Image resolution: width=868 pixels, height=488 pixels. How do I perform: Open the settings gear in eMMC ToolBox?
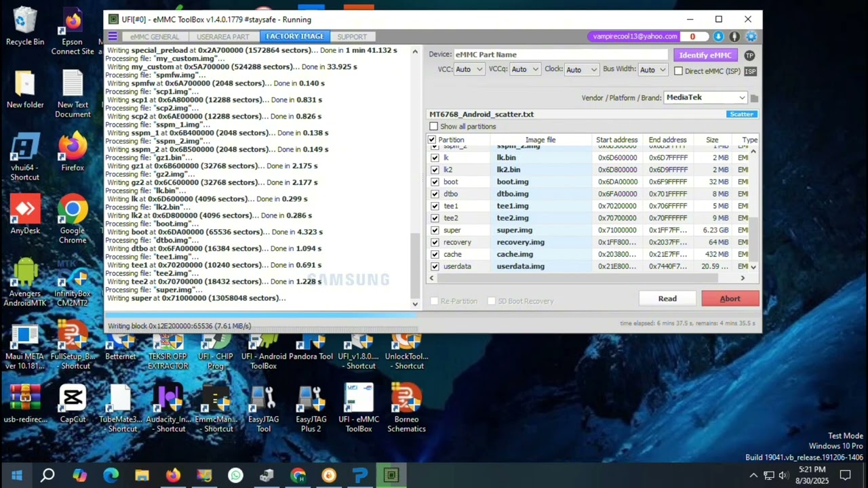pyautogui.click(x=751, y=37)
